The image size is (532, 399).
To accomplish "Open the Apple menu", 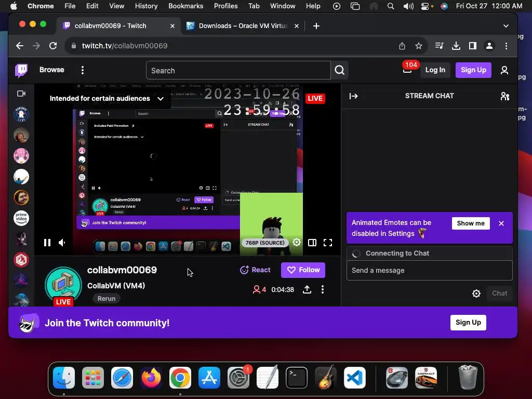I will 14,6.
